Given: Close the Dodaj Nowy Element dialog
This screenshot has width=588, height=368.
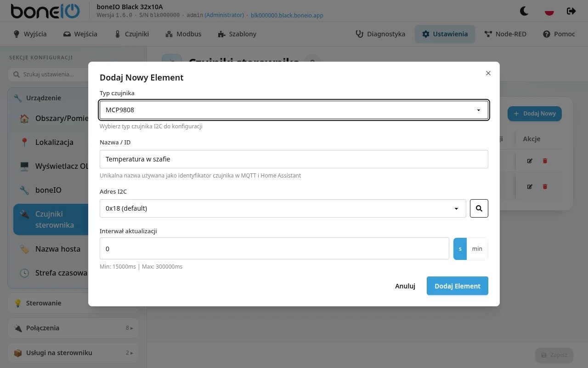Looking at the screenshot, I should (x=488, y=73).
